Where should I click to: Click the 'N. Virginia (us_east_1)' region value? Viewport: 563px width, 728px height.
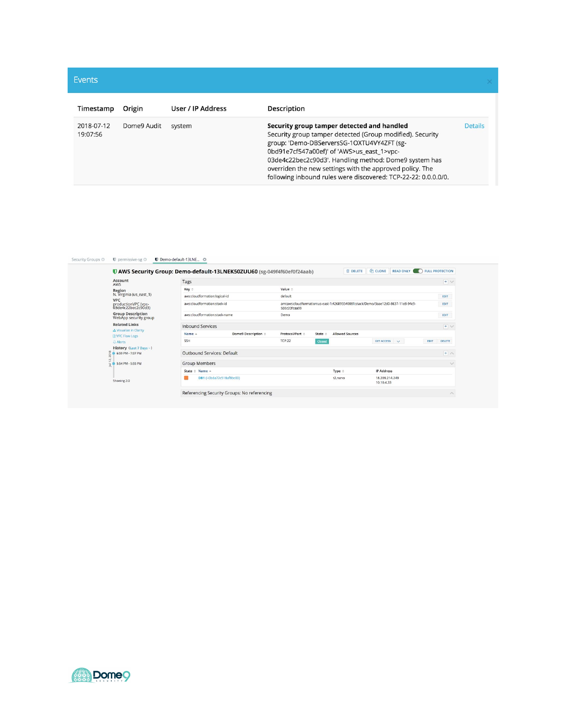(132, 295)
